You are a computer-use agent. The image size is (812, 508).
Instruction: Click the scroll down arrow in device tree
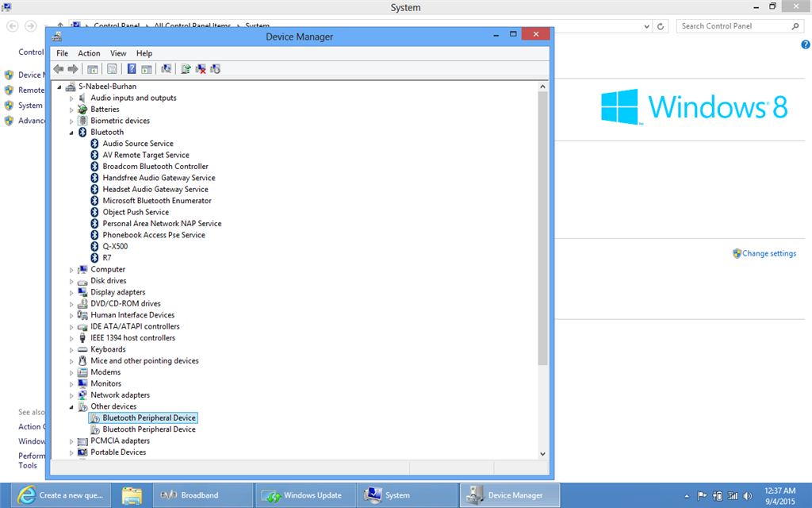pos(542,453)
